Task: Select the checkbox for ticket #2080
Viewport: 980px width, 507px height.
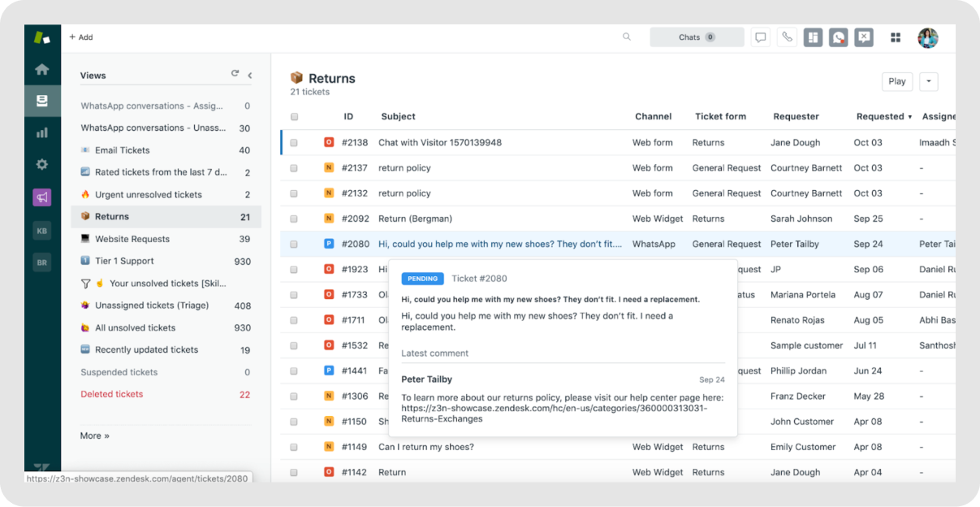Action: click(295, 244)
